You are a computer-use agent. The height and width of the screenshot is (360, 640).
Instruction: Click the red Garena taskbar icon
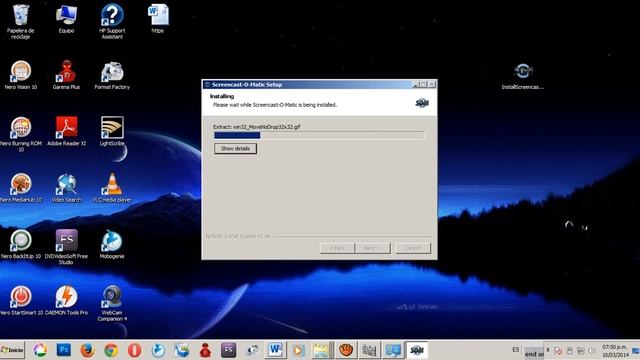pos(205,350)
